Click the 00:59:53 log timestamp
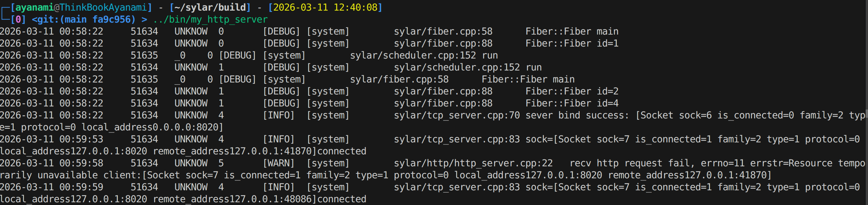Screen dimensions: 868x205 (x=81, y=139)
